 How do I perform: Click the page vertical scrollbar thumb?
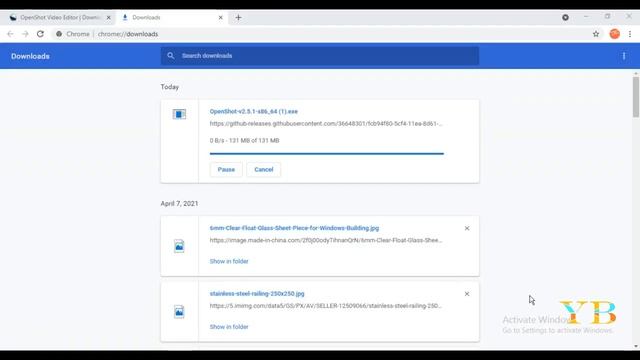coord(636,97)
